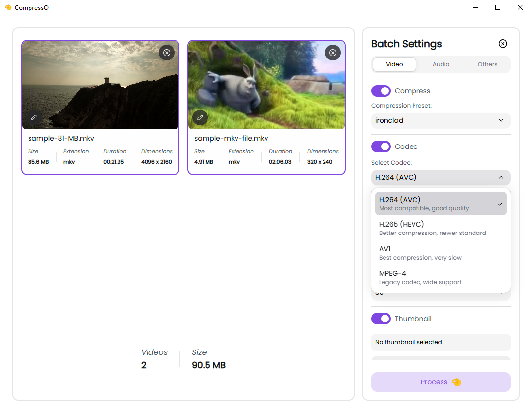Click the 4096 x 2160 dimensions value

[x=156, y=162]
